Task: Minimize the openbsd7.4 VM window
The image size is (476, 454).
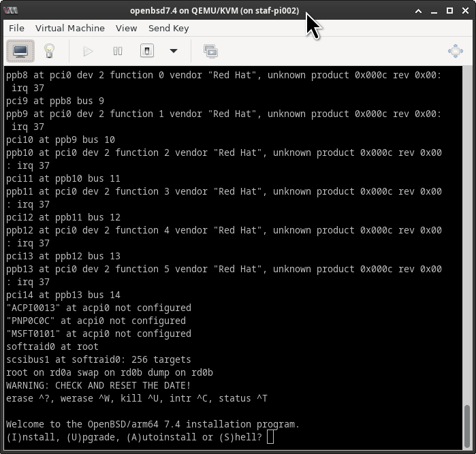Action: click(434, 10)
